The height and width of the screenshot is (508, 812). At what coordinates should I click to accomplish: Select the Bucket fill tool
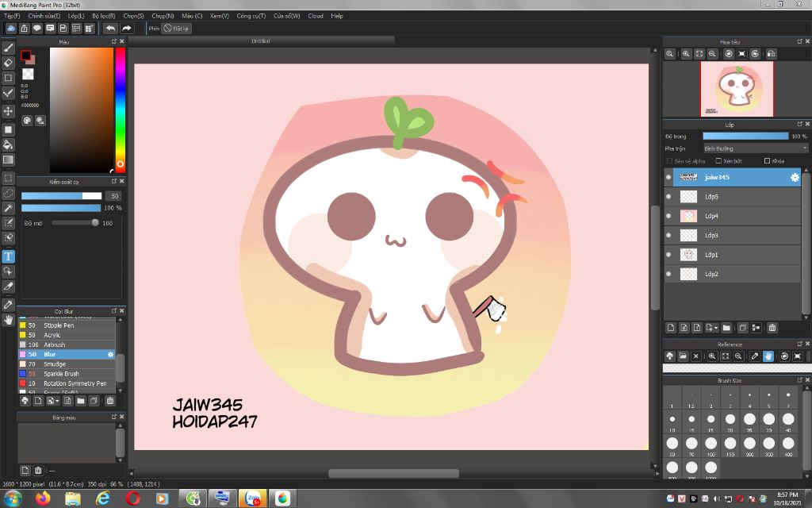pyautogui.click(x=8, y=144)
